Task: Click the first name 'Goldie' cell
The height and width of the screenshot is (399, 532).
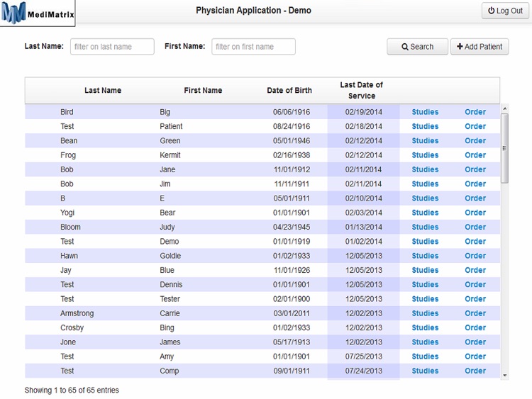Action: click(170, 256)
